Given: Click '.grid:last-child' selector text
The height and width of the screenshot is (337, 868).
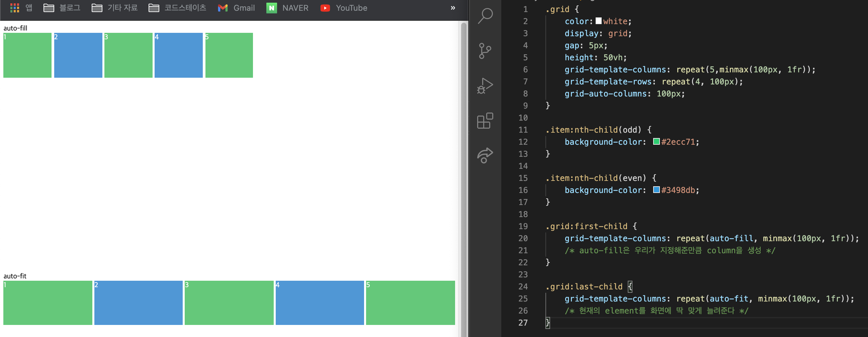Looking at the screenshot, I should click(x=584, y=286).
